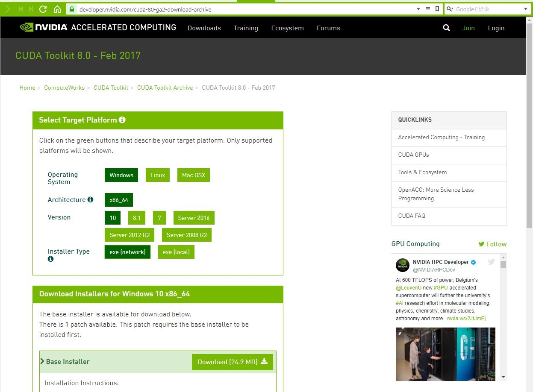
Task: Select Linux as operating system
Action: pyautogui.click(x=157, y=175)
